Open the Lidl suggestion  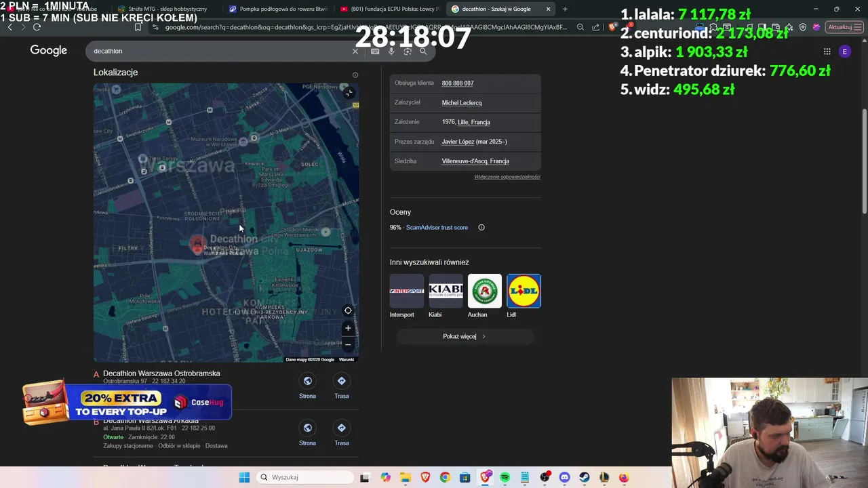[x=524, y=296]
